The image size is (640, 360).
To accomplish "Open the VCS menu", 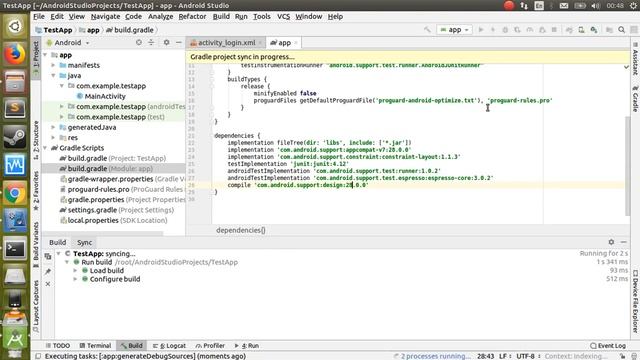I will (283, 17).
